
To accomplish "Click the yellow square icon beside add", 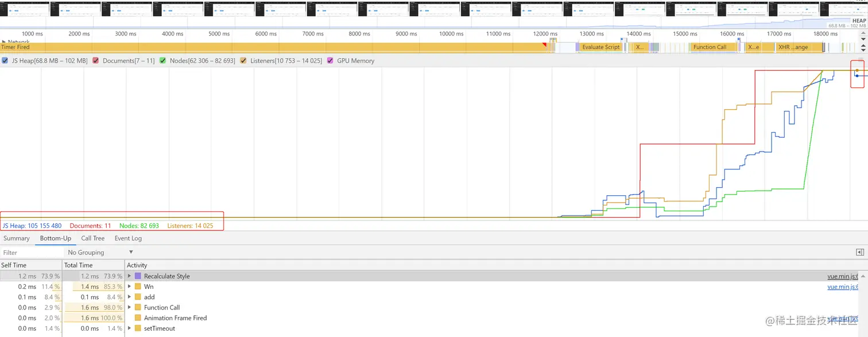I will (x=138, y=297).
